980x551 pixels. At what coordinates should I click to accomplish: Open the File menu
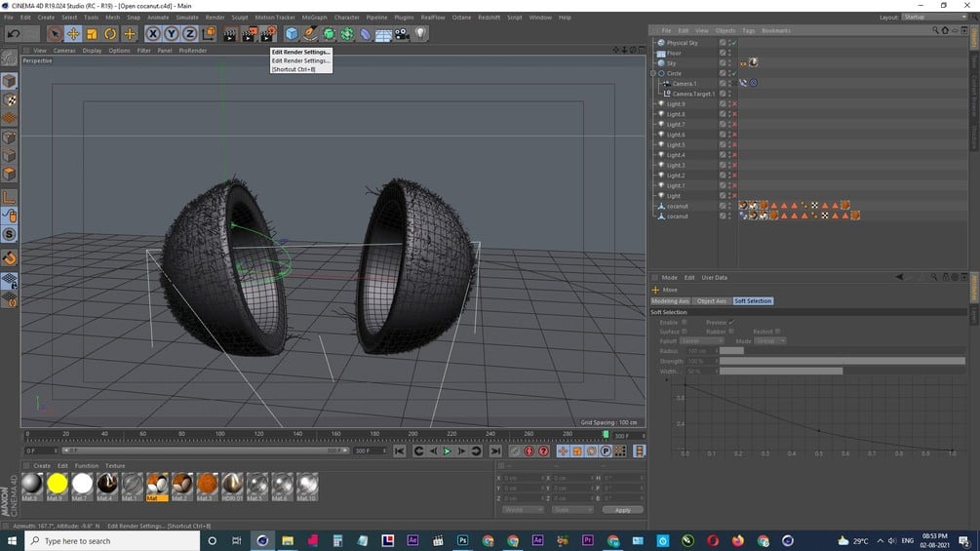coord(9,18)
